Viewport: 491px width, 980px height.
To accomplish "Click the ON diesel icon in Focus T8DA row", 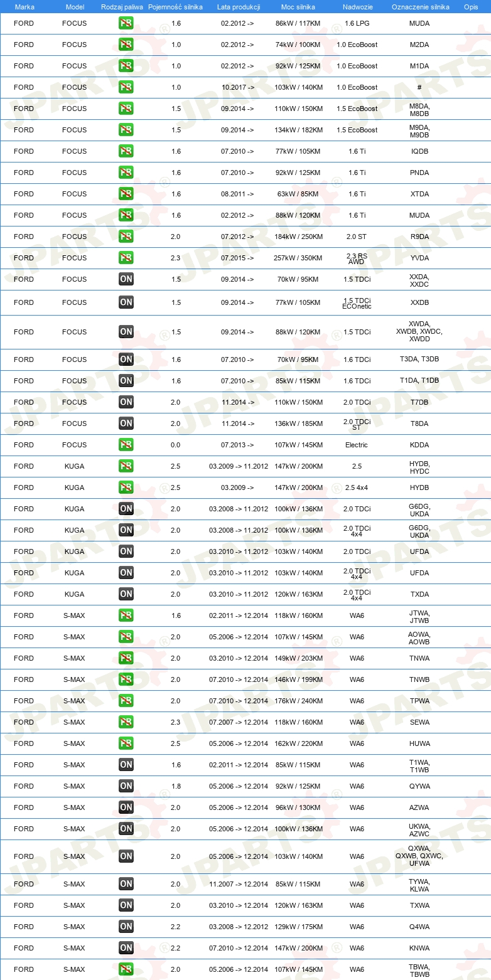I will [x=126, y=423].
